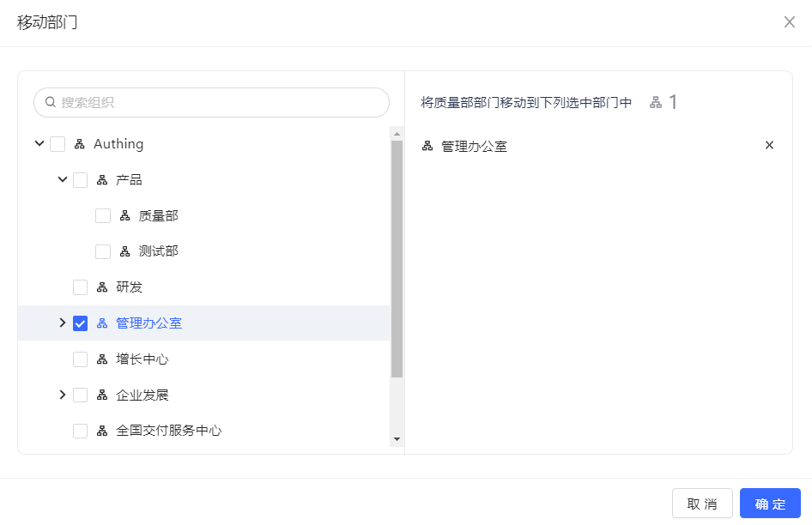The image size is (812, 525).
Task: Check the 产品 checkbox
Action: click(81, 179)
